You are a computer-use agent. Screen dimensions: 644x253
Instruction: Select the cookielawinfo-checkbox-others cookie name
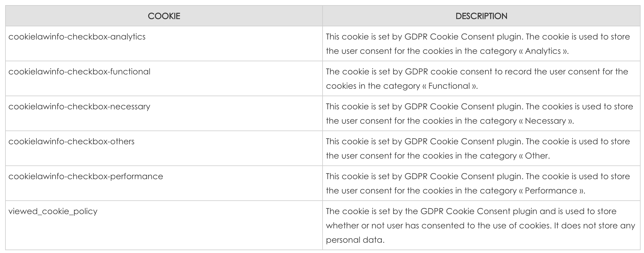71,141
